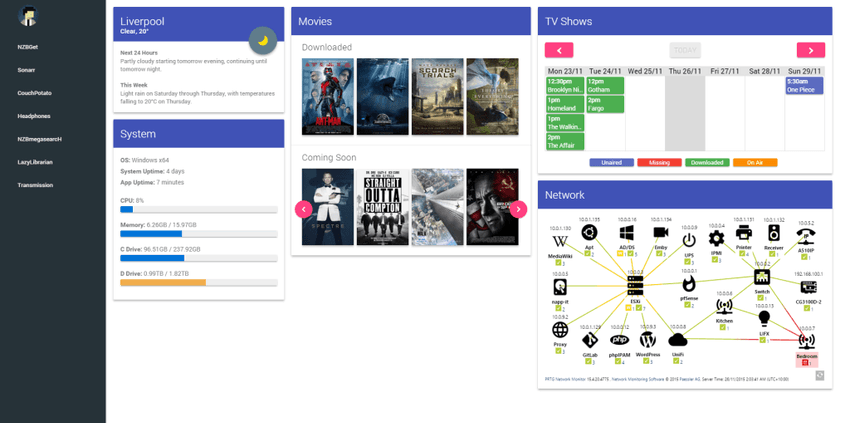Image resolution: width=850 pixels, height=423 pixels.
Task: Go to previous week in TV Shows
Action: click(x=559, y=50)
